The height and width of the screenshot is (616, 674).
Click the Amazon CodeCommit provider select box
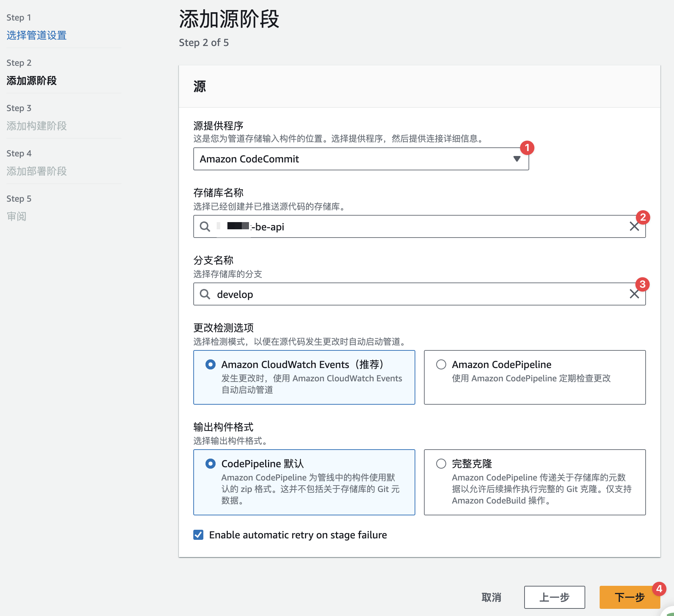pos(361,159)
